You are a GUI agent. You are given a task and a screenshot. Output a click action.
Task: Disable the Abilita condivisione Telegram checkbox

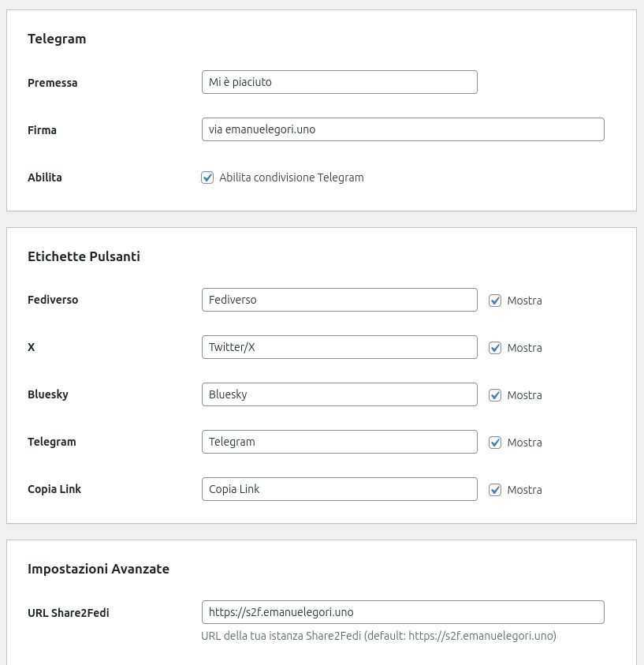pyautogui.click(x=208, y=177)
